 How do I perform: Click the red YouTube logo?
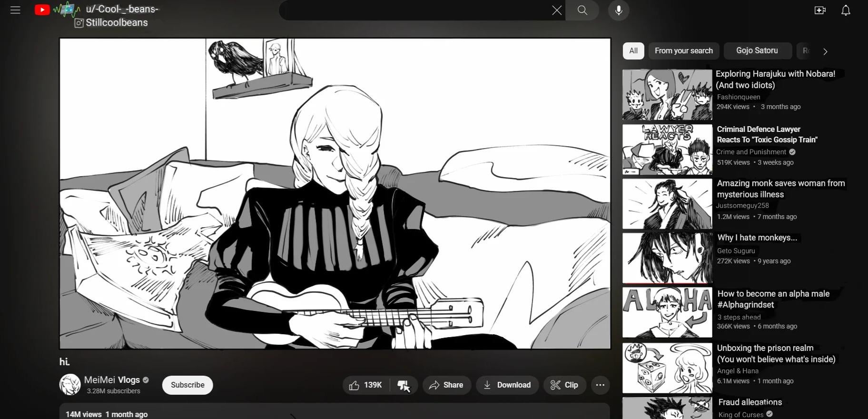pos(42,10)
